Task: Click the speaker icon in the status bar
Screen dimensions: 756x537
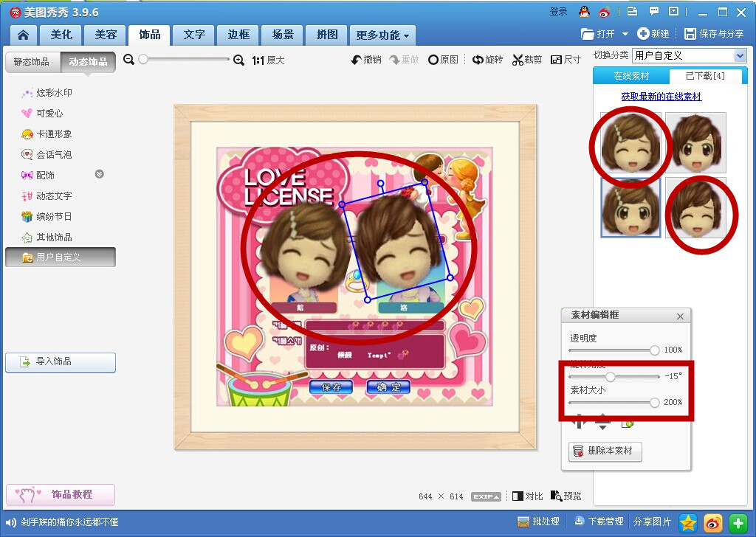Action: point(10,522)
